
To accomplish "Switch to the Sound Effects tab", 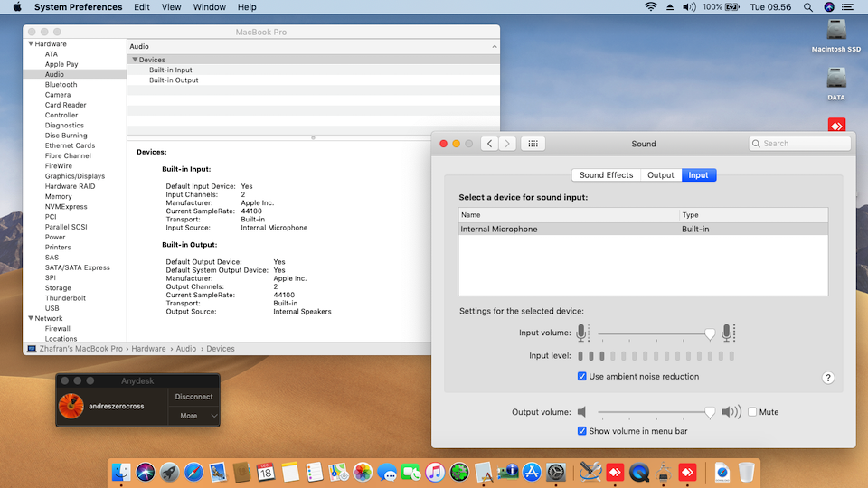I will coord(606,174).
